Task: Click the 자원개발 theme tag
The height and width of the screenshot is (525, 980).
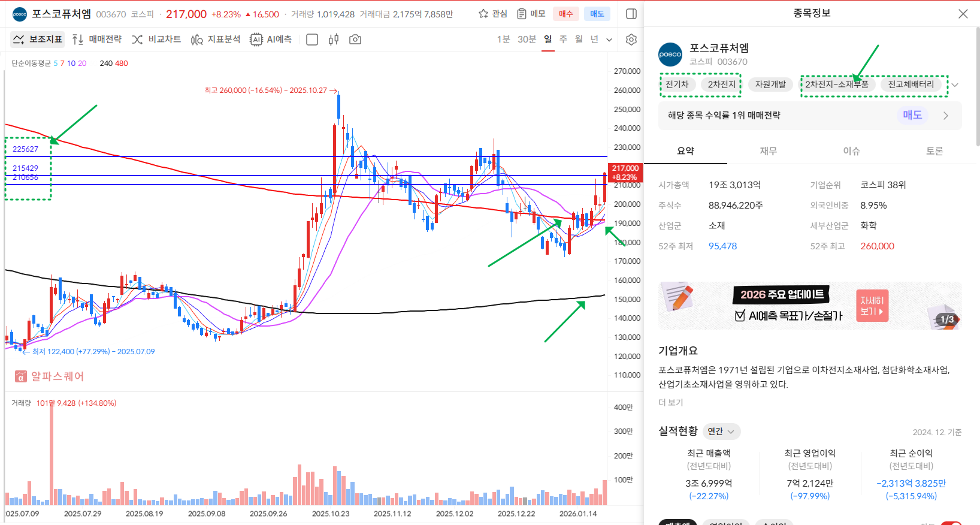Action: point(770,85)
